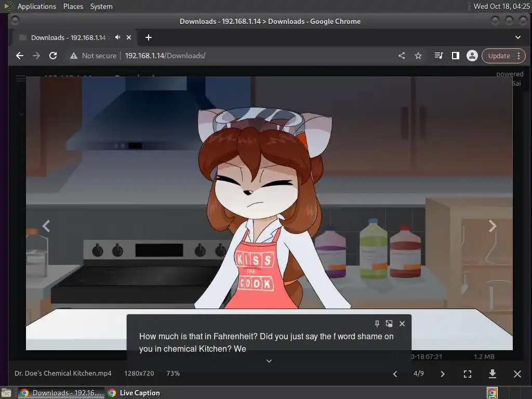Click the Update button in Chrome
The height and width of the screenshot is (399, 532).
coord(499,56)
